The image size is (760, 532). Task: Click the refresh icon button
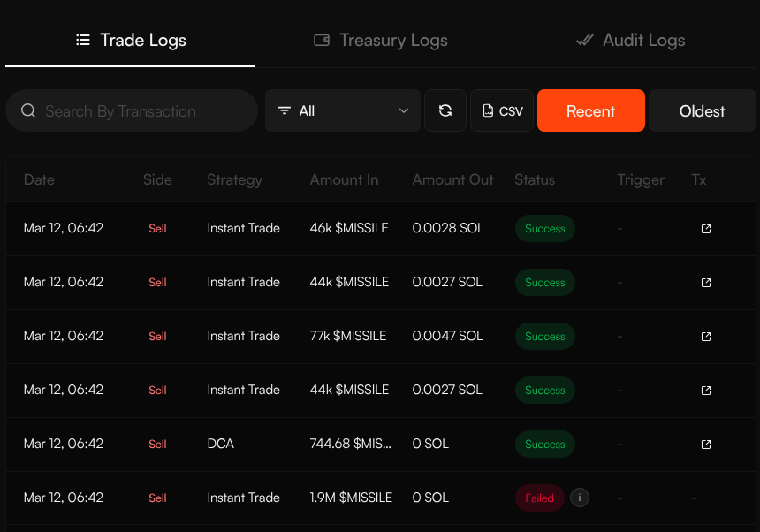[445, 110]
